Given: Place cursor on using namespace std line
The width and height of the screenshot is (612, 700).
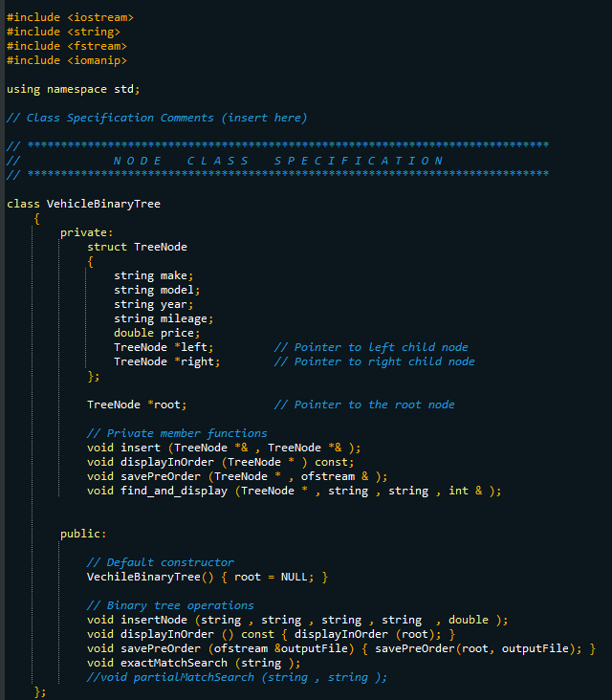Looking at the screenshot, I should tap(74, 89).
